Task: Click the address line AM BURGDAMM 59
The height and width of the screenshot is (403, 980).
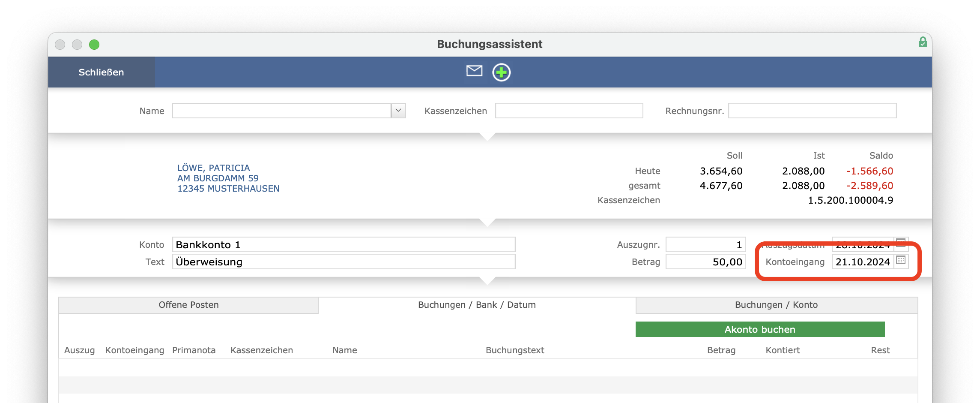Action: (x=218, y=178)
